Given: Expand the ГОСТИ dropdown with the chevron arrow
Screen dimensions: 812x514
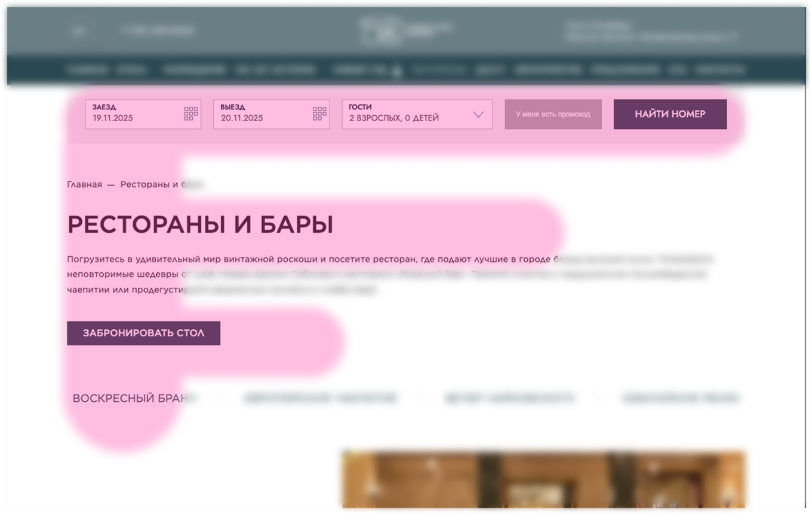Looking at the screenshot, I should point(477,114).
